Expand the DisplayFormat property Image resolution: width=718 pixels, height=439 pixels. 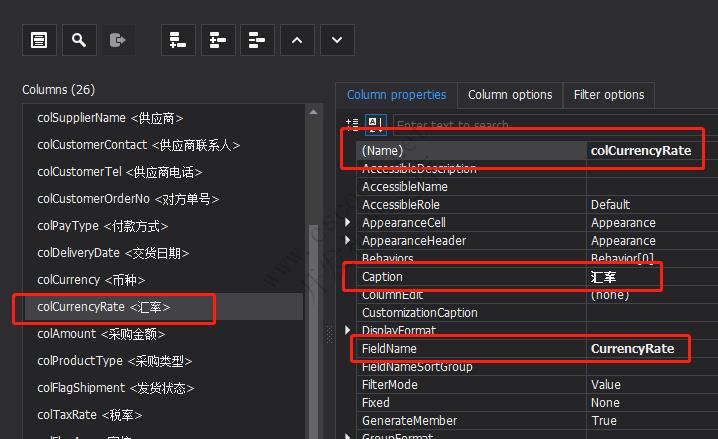[348, 331]
